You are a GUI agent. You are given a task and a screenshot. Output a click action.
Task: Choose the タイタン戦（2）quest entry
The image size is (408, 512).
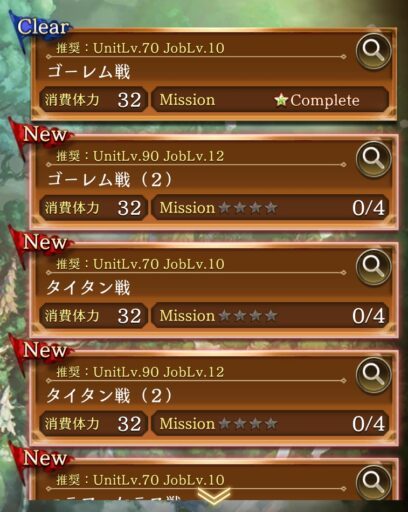pos(214,398)
